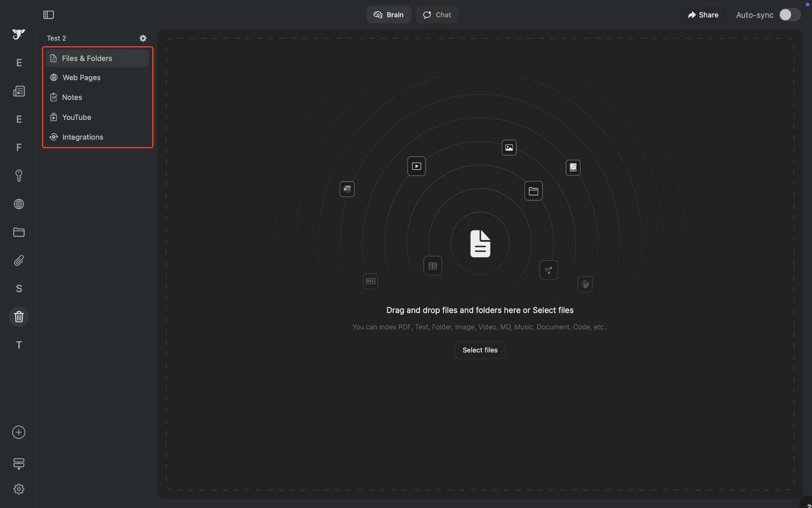
Task: Click the trash bin icon in sidebar
Action: (19, 317)
